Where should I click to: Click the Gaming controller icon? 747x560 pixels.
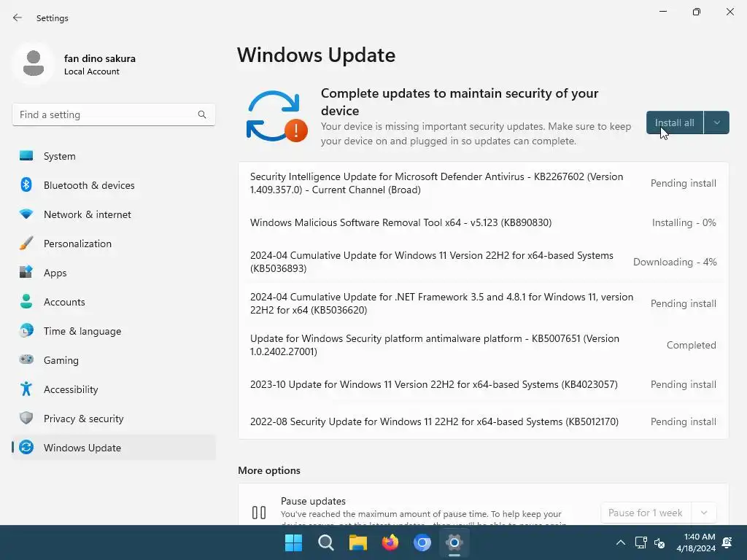(x=26, y=359)
